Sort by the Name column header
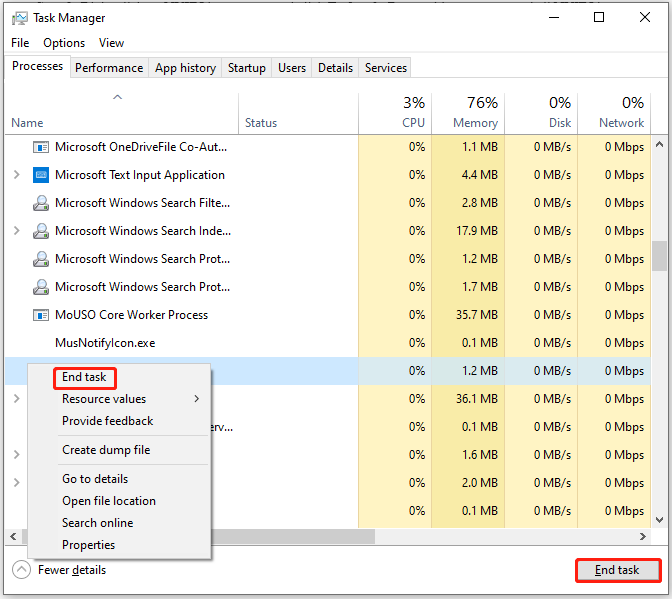Screen dimensions: 672x599 point(121,112)
